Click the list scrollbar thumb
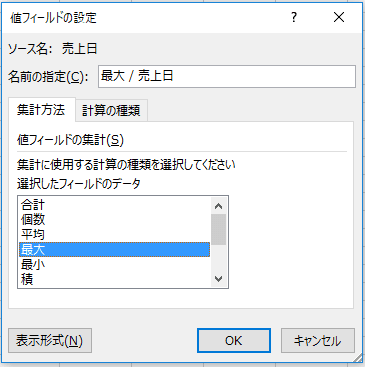365x367 pixels. [219, 229]
